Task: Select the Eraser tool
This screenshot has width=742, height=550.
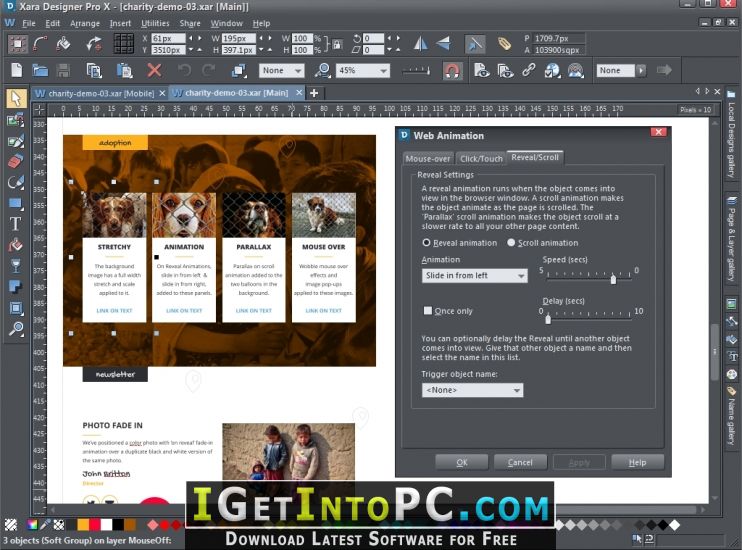Action: 15,161
